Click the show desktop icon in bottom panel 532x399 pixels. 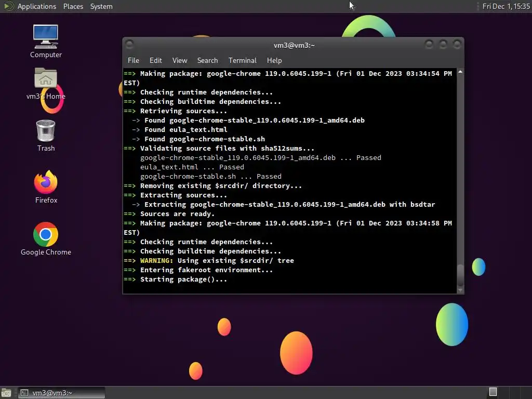pyautogui.click(x=6, y=393)
